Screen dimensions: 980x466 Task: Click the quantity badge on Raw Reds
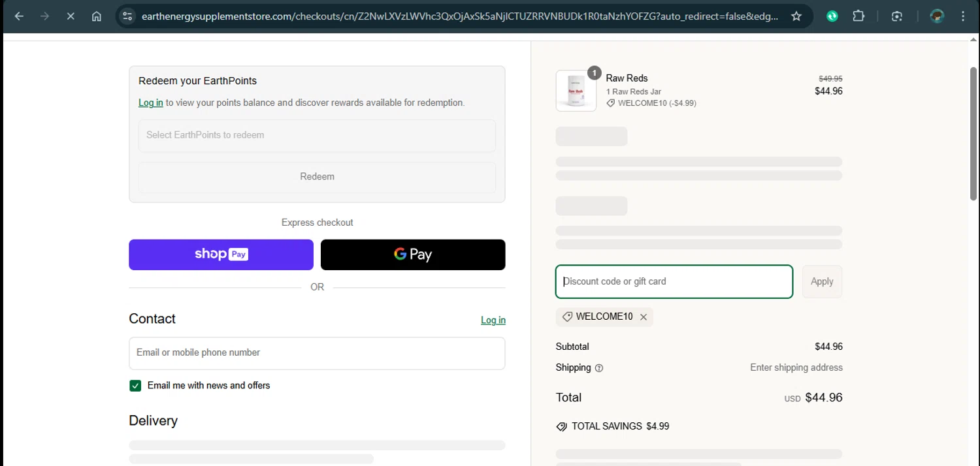pos(594,73)
